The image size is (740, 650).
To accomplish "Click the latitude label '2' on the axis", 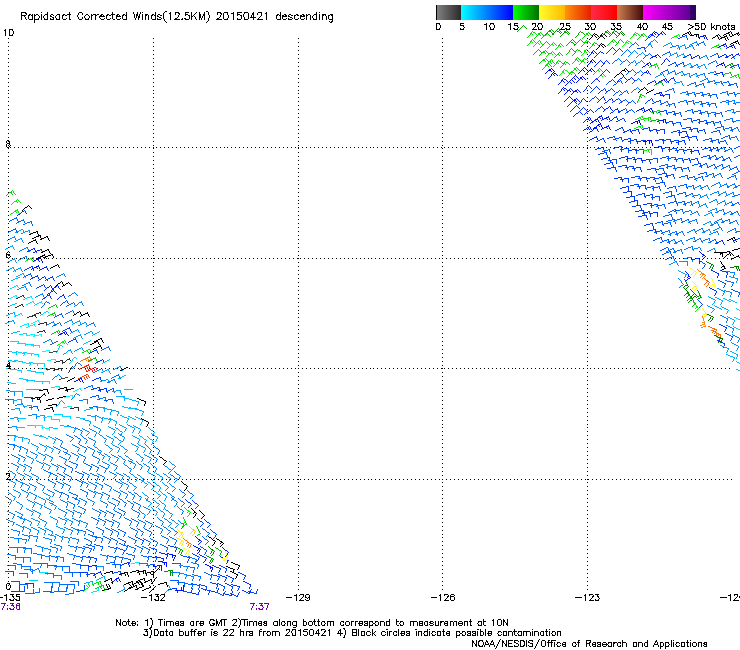I will (8, 476).
